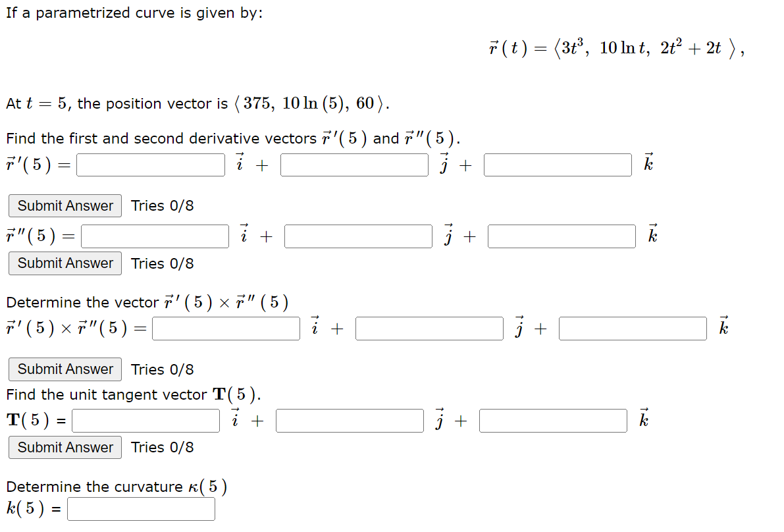
Task: Click the k component field for r''(5)
Action: [561, 236]
